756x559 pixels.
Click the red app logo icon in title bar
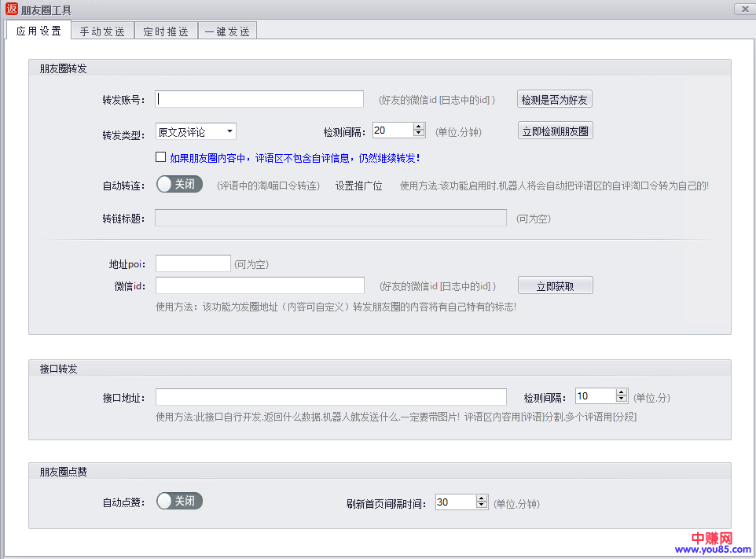[x=11, y=9]
